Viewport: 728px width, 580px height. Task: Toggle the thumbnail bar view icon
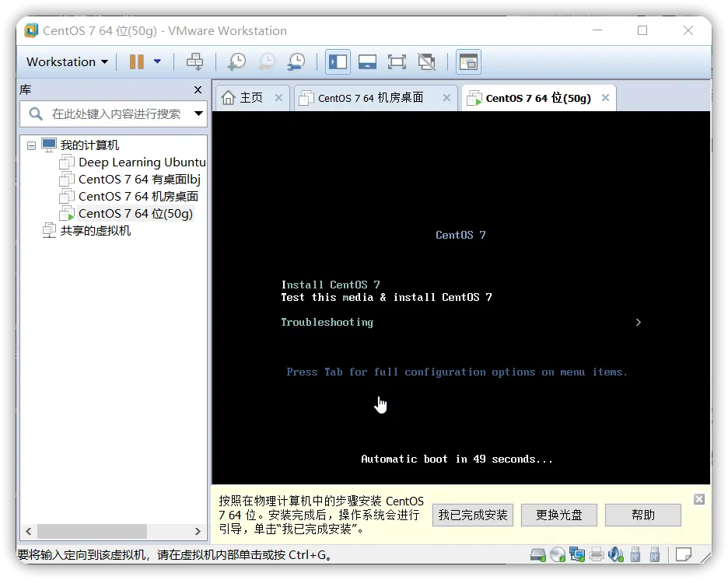pos(367,61)
